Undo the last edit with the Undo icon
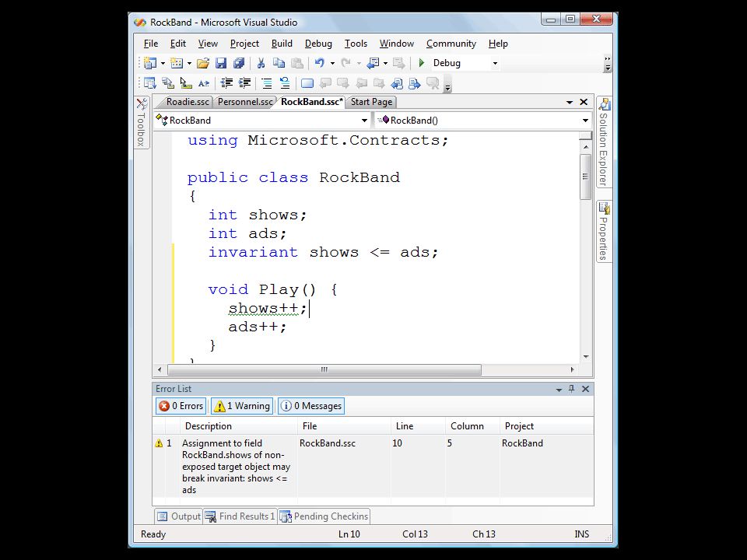747x560 pixels. click(320, 63)
